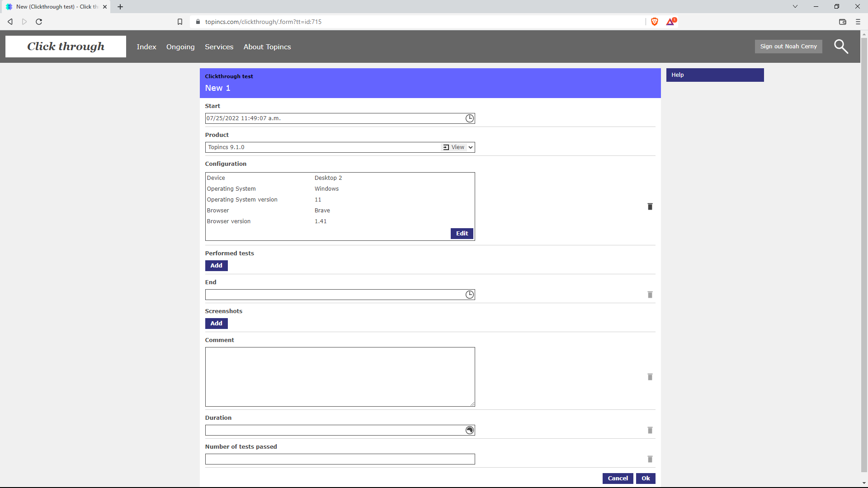Image resolution: width=868 pixels, height=488 pixels.
Task: Open the search magnifier icon
Action: click(x=840, y=47)
